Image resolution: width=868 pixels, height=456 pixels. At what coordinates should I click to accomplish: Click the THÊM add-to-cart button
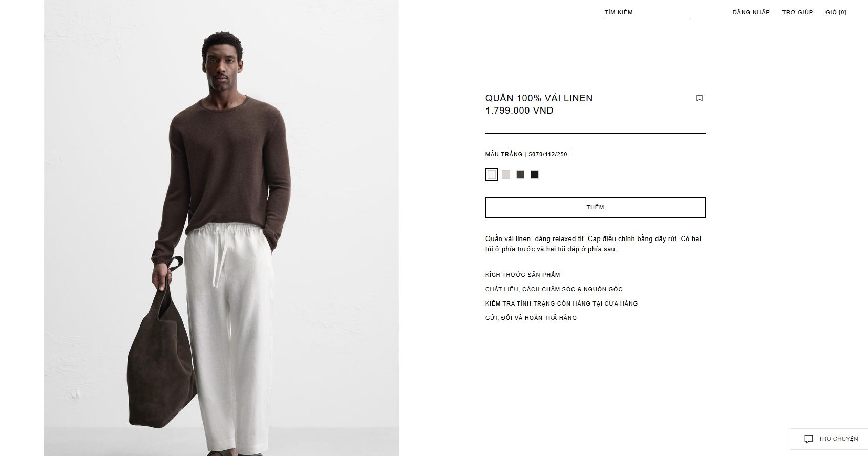[x=595, y=207]
